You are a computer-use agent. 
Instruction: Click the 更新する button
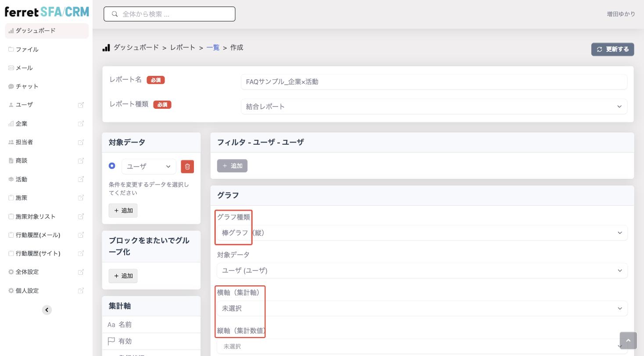pos(612,49)
